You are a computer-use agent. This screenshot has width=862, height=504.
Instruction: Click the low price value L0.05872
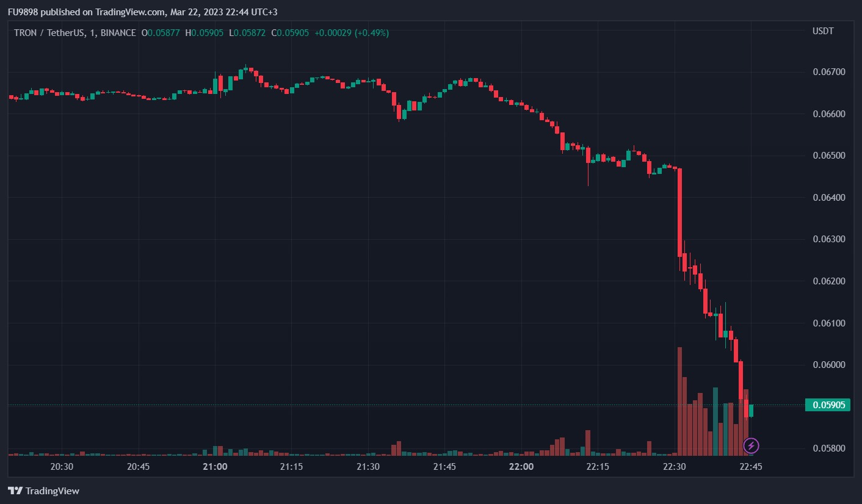tap(247, 33)
